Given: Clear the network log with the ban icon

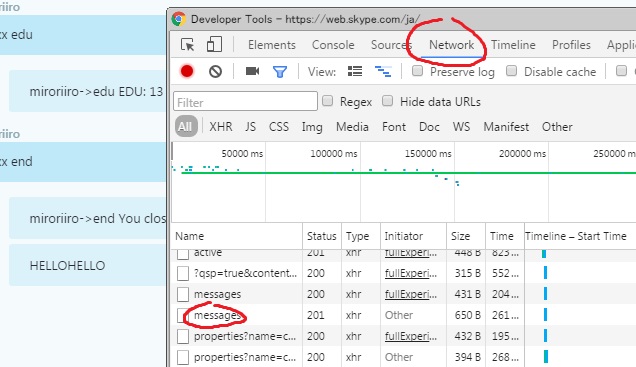Looking at the screenshot, I should tap(215, 71).
